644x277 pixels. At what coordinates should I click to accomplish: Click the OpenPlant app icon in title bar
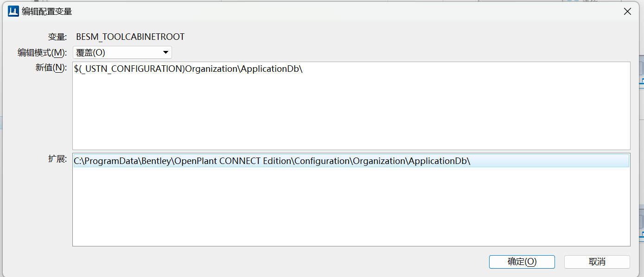[13, 12]
